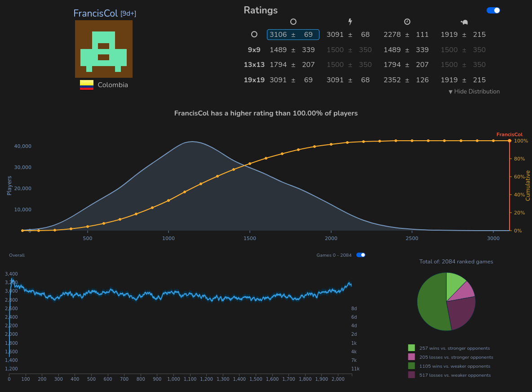Click the FrancisCol marker on the distribution chart
Viewport: 532px width, 392px height.
pyautogui.click(x=509, y=141)
